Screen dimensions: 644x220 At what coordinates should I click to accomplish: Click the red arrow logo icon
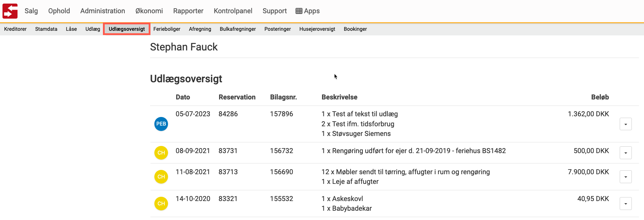pos(10,11)
